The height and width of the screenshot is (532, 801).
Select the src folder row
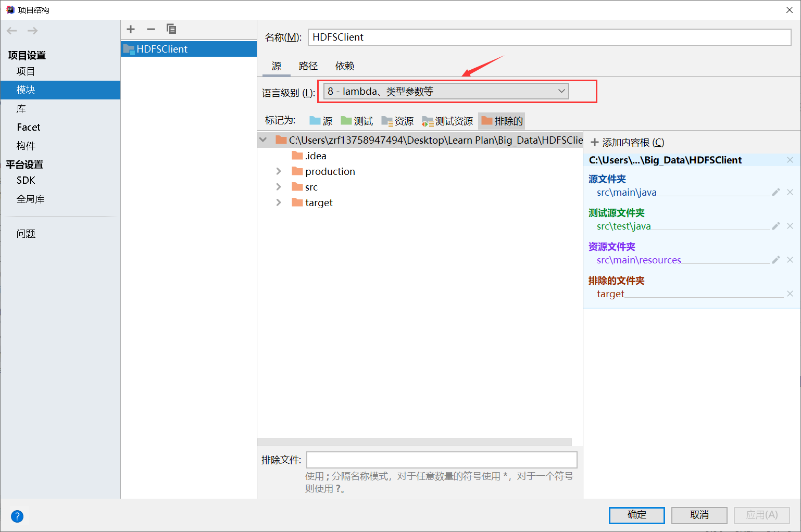click(305, 187)
